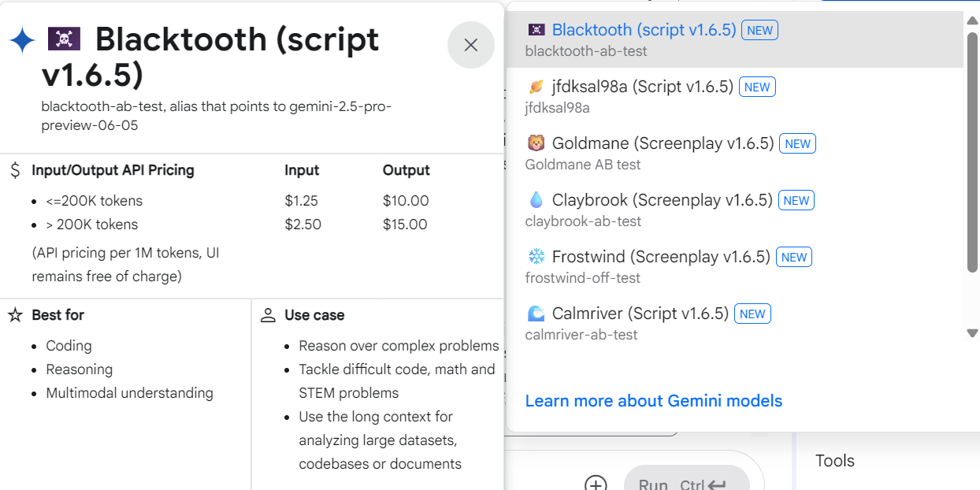Click the planet icon beside jfdksal98a
Image resolution: width=980 pixels, height=490 pixels.
(536, 87)
